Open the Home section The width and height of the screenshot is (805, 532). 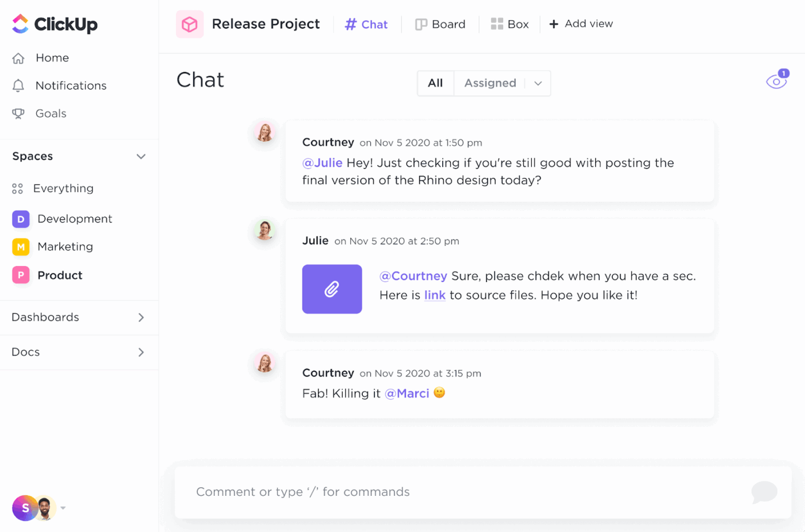click(52, 57)
